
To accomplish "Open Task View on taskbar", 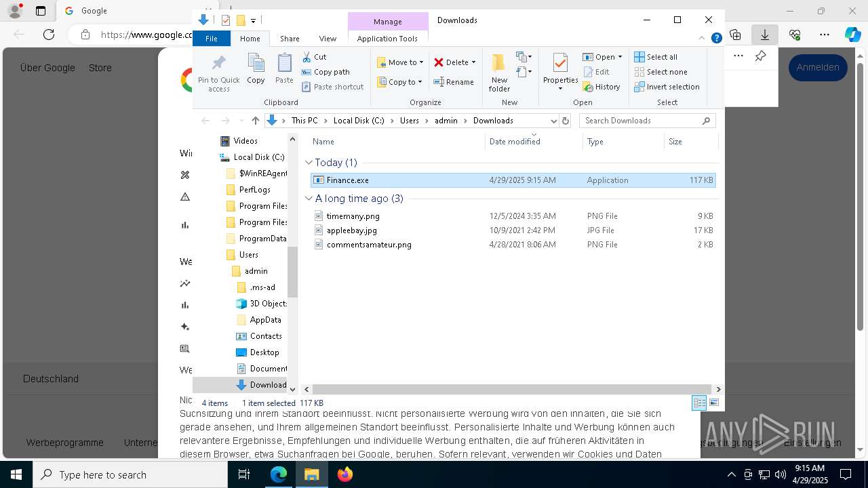I will pos(245,474).
